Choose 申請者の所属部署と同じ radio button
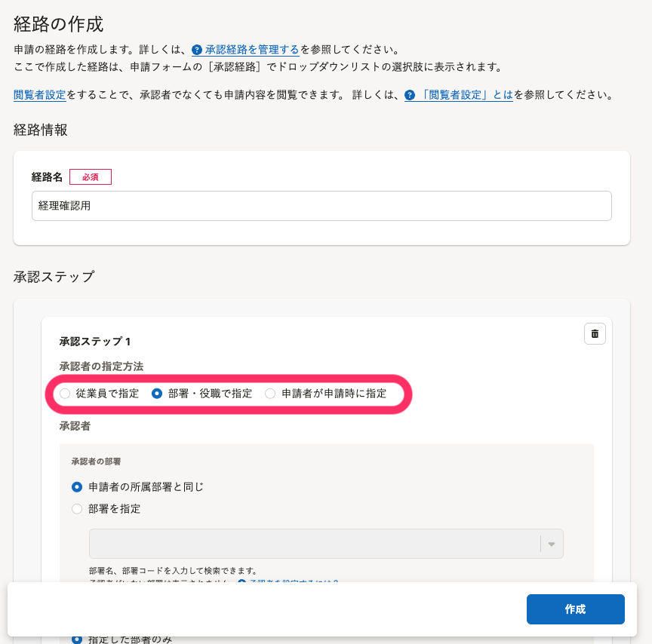The height and width of the screenshot is (644, 652). [x=77, y=487]
